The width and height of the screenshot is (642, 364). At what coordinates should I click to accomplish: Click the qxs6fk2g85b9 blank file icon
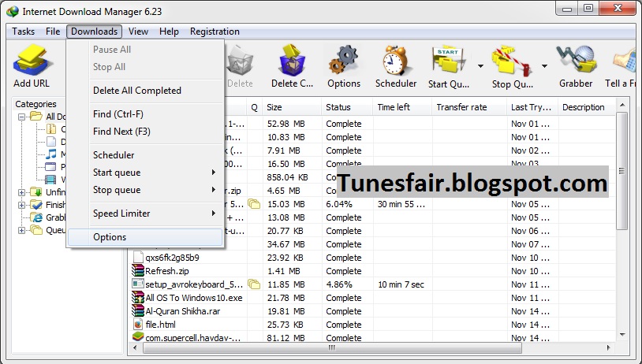[x=138, y=258]
